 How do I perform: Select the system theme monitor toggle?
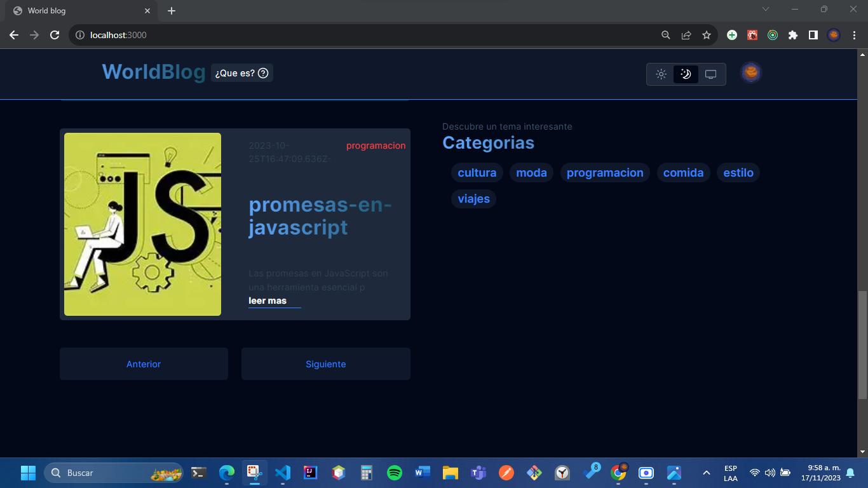click(x=711, y=74)
